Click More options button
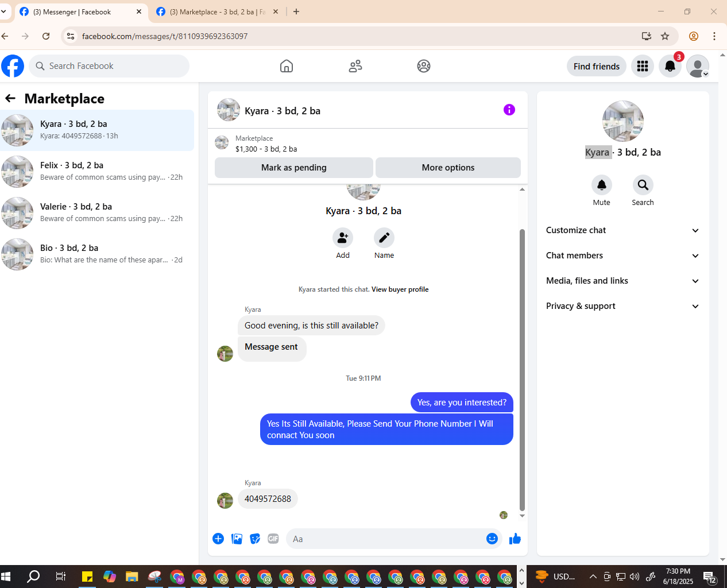This screenshot has width=727, height=588. tap(448, 168)
